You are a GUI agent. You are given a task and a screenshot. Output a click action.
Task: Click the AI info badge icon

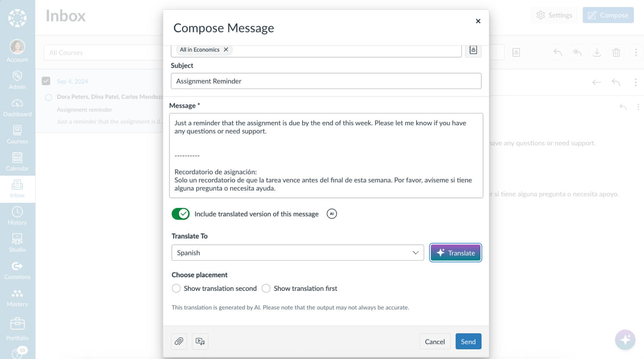[x=332, y=214]
